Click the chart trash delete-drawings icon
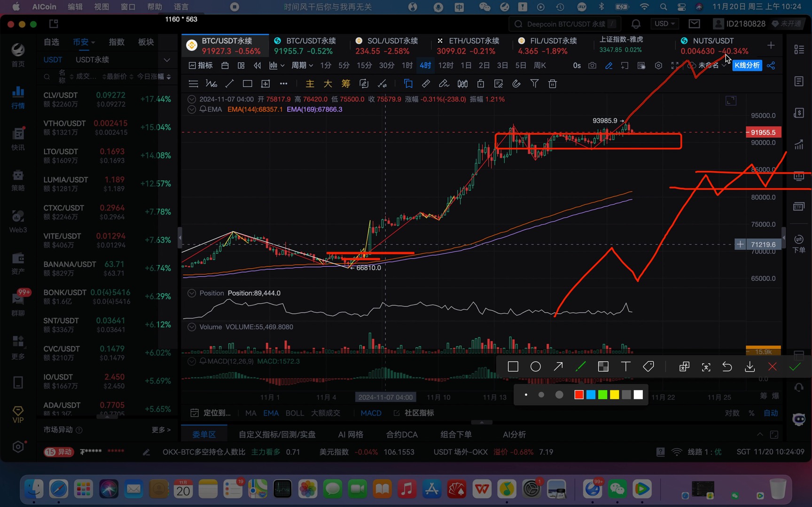The width and height of the screenshot is (812, 507). click(553, 84)
